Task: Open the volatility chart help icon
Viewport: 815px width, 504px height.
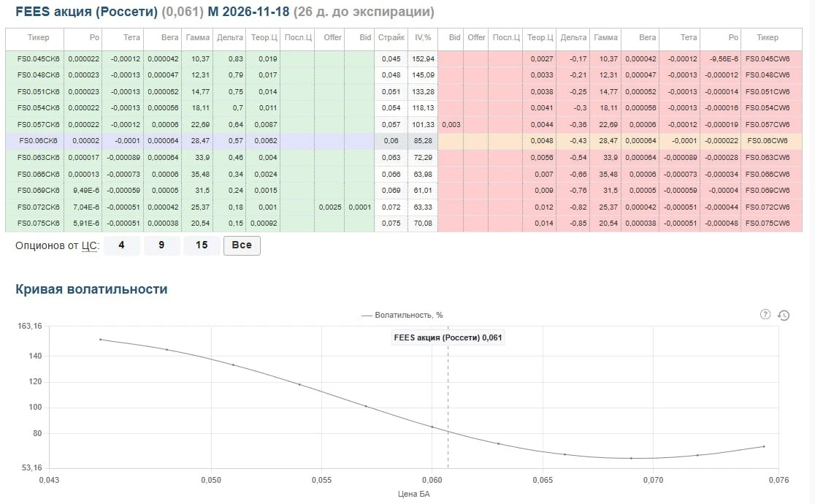Action: tap(765, 314)
